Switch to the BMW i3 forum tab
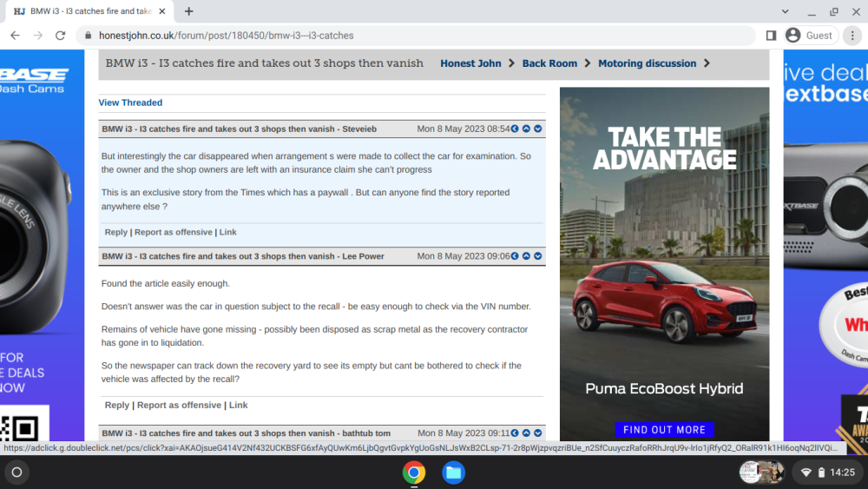The width and height of the screenshot is (868, 489). pyautogui.click(x=89, y=11)
